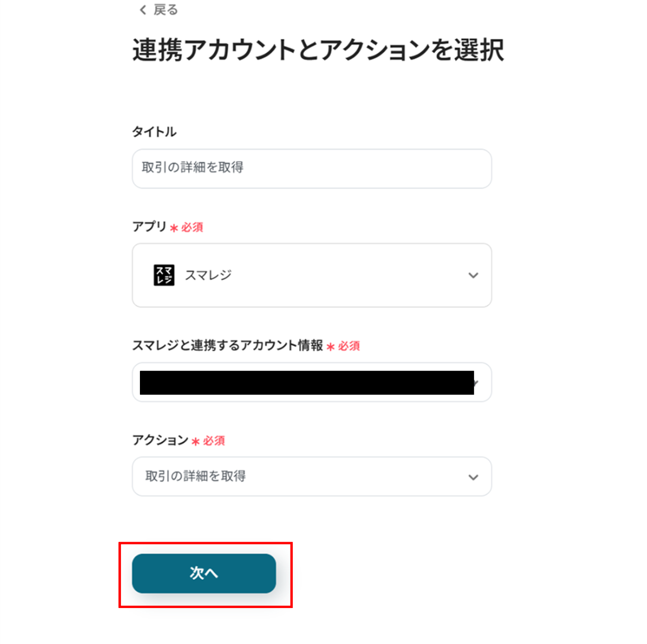Click the アクション field label
This screenshot has width=647, height=644.
point(160,440)
